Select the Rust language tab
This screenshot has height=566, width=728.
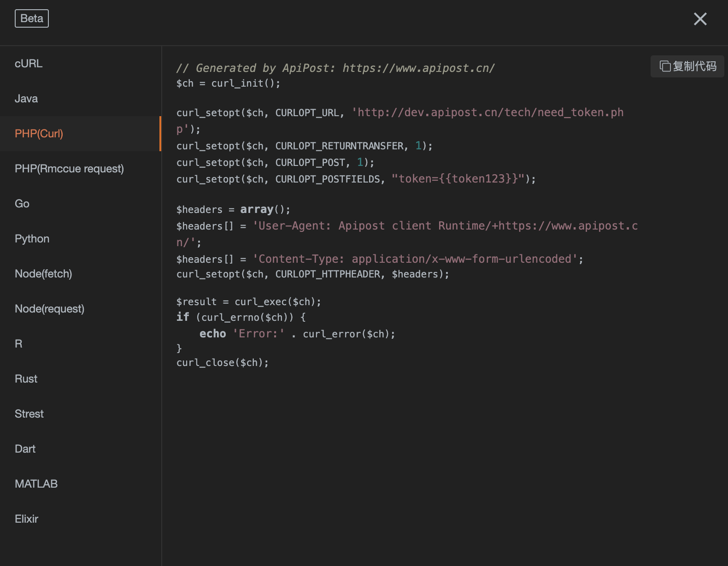[x=81, y=379]
